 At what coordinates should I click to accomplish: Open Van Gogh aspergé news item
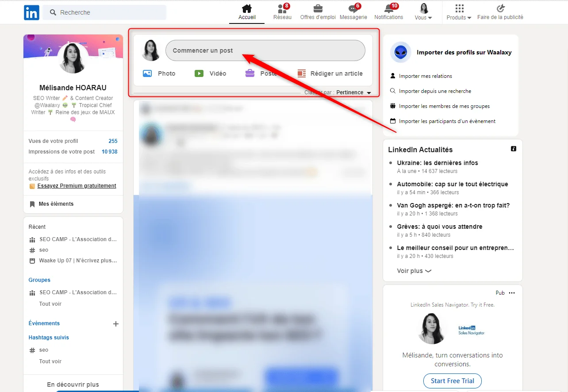(x=453, y=205)
